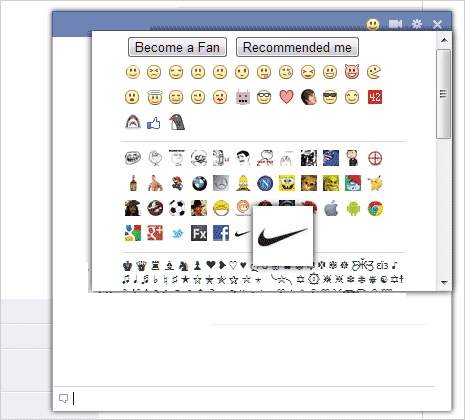The image size is (465, 420).
Task: Insert the red 42 emoticon
Action: click(375, 97)
